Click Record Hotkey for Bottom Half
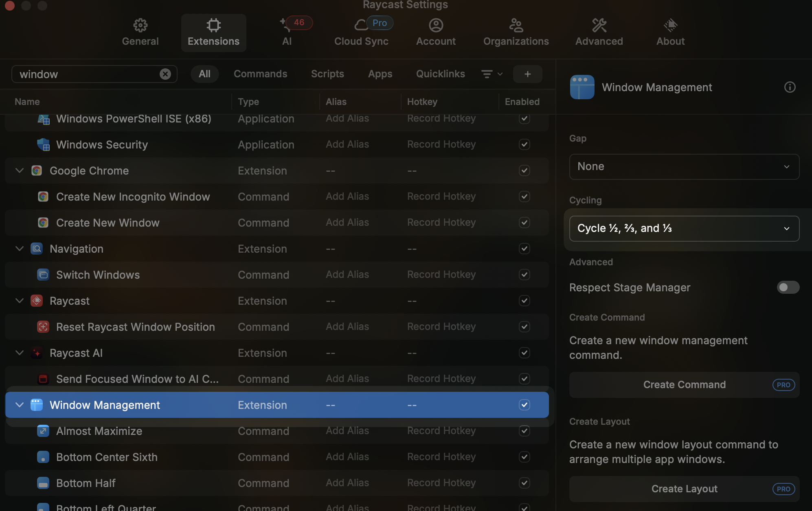Viewport: 812px width, 511px height. point(441,483)
